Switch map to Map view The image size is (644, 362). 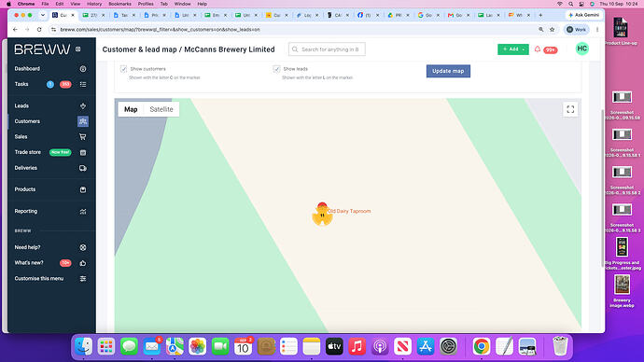(x=131, y=109)
